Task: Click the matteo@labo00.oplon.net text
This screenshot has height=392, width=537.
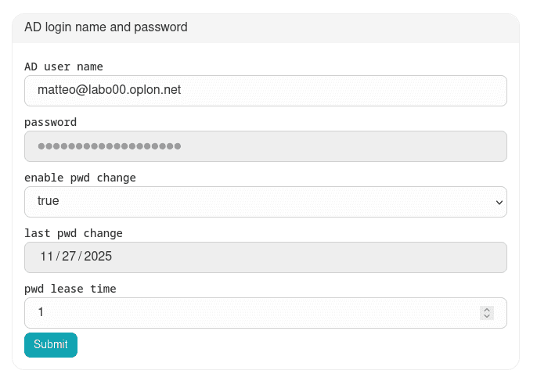Action: click(110, 91)
